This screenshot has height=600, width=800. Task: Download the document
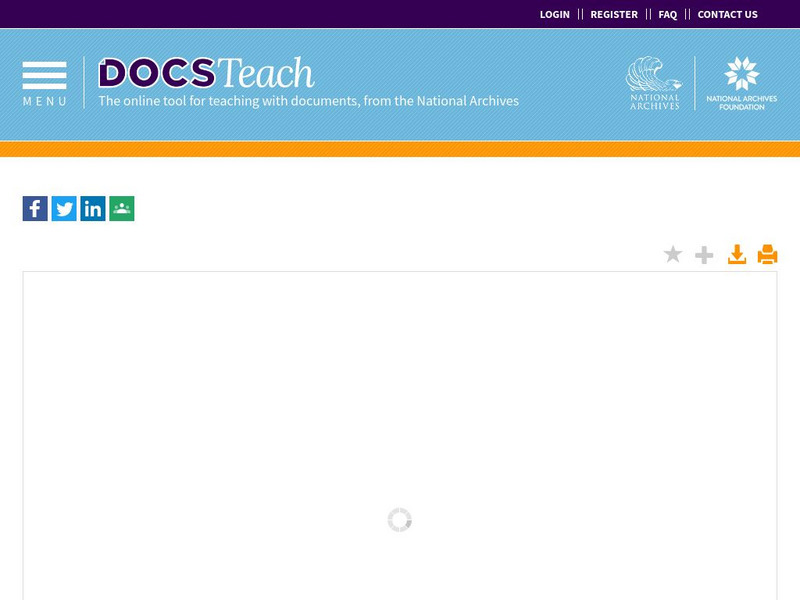pos(737,254)
